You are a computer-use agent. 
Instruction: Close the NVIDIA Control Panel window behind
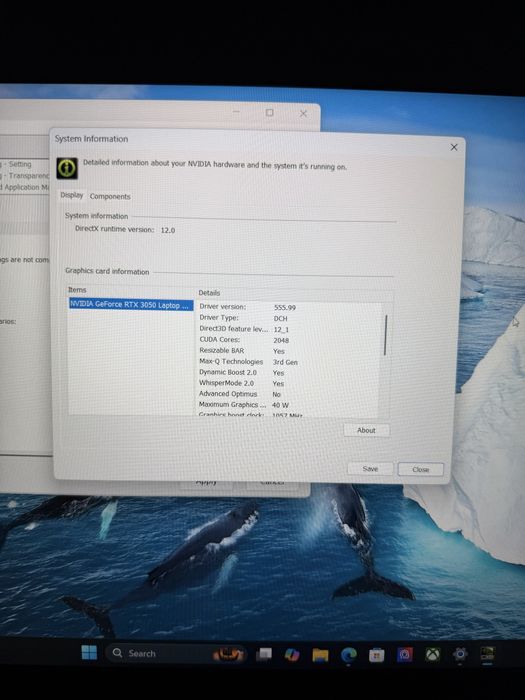pos(303,113)
